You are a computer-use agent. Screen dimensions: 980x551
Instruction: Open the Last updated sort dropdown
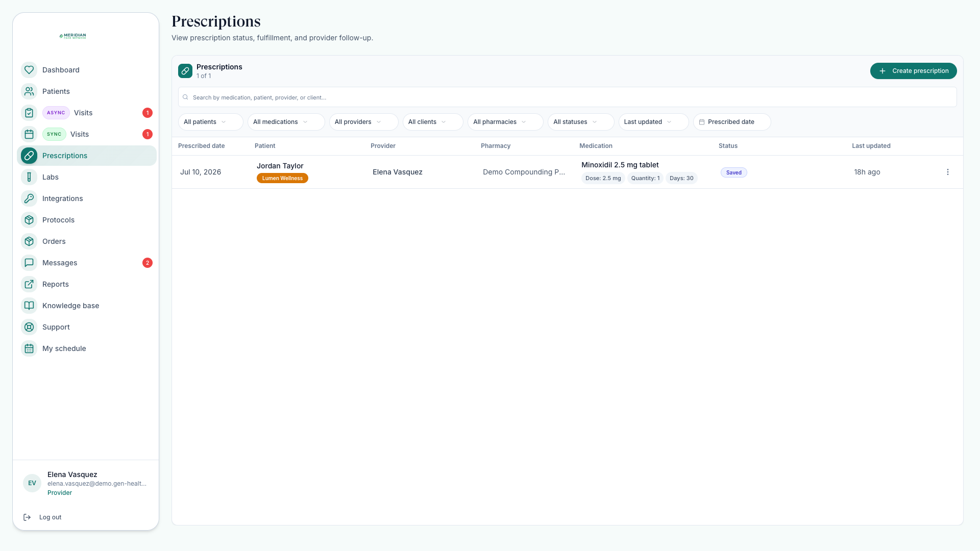(x=653, y=122)
